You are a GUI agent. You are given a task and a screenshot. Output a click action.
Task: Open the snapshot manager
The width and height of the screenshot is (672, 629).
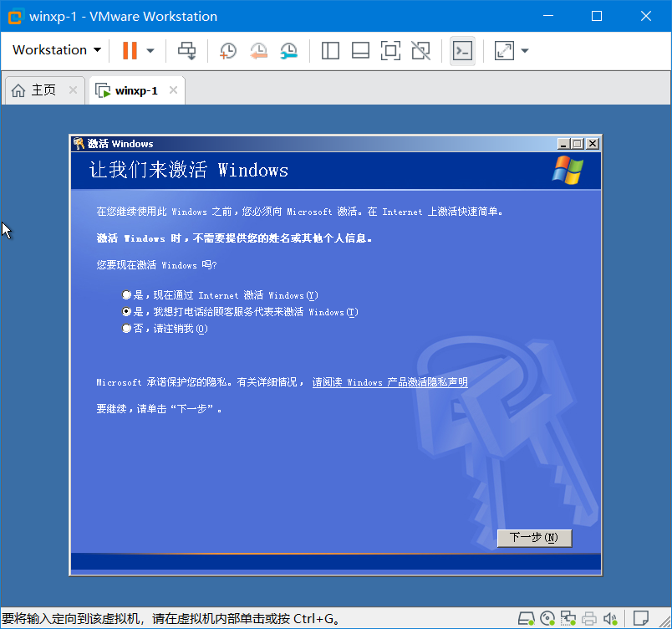point(289,50)
